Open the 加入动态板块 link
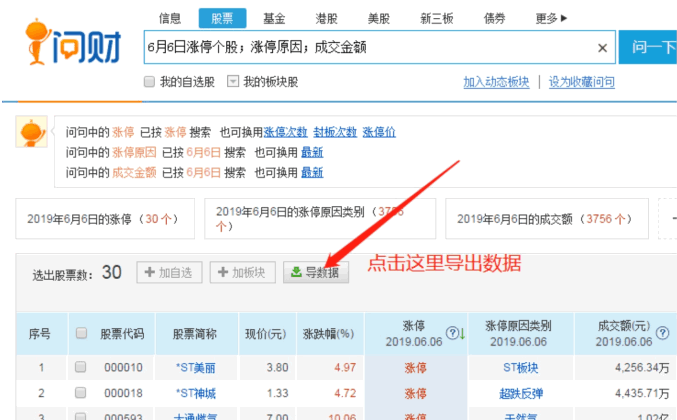This screenshot has width=677, height=420. point(496,82)
